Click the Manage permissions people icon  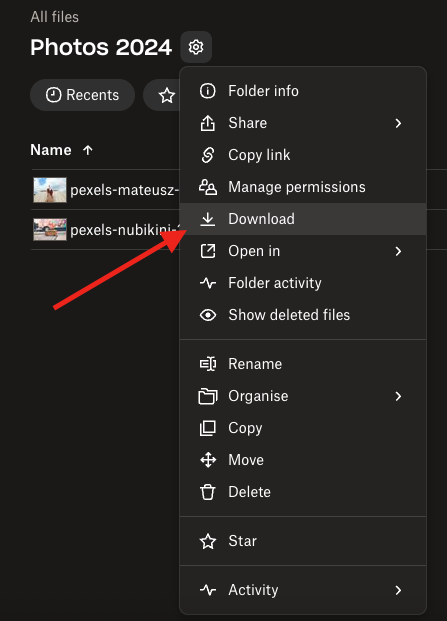click(207, 187)
